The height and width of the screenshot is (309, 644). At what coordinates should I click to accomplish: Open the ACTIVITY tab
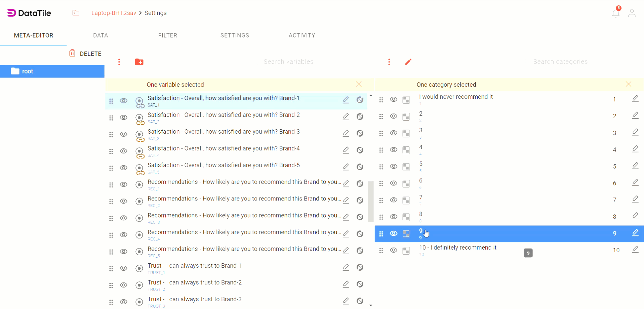pos(301,35)
